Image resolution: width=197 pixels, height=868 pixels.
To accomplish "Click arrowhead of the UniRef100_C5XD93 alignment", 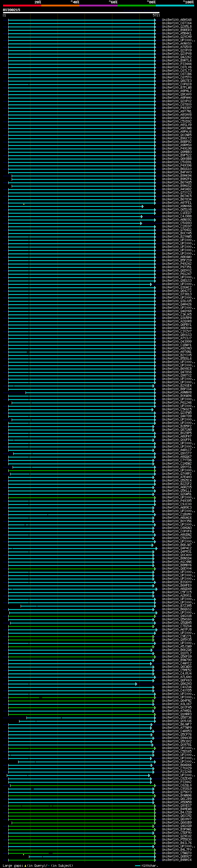I will point(141,223).
